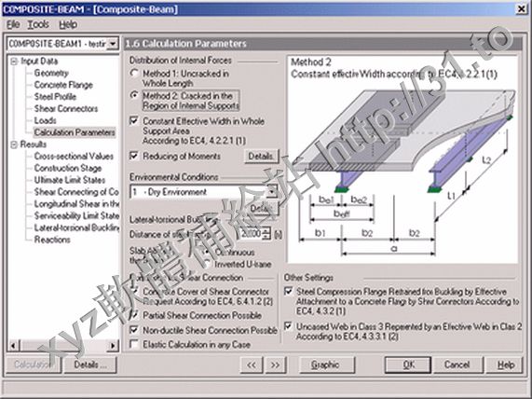The height and width of the screenshot is (399, 532).
Task: Toggle Steel Compression Flange Retained checkbox
Action: [289, 291]
